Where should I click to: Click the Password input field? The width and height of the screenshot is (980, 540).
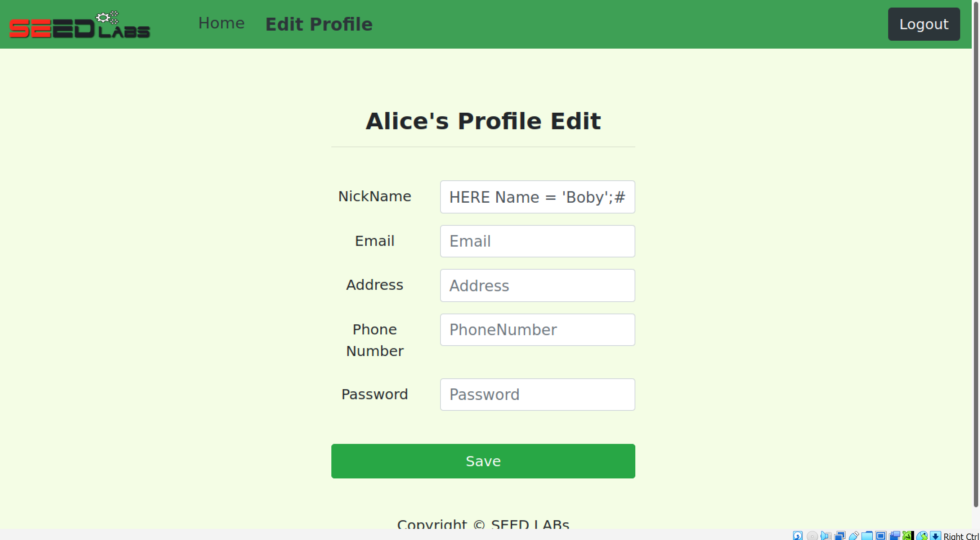click(x=537, y=394)
